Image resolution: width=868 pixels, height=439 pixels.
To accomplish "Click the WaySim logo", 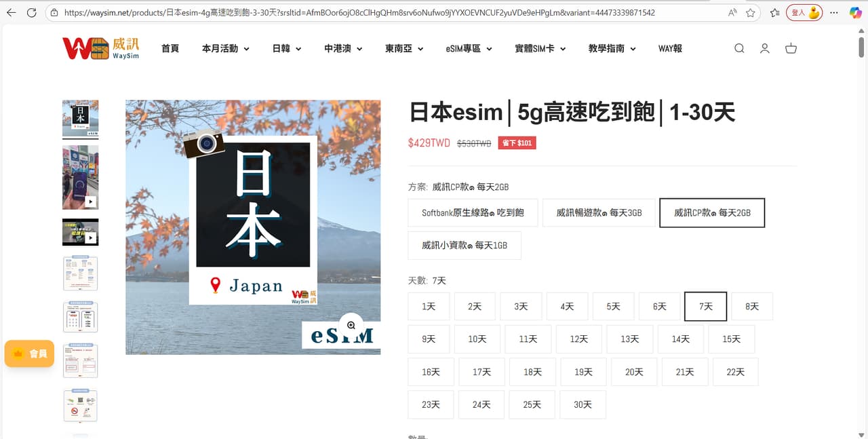I will [100, 48].
